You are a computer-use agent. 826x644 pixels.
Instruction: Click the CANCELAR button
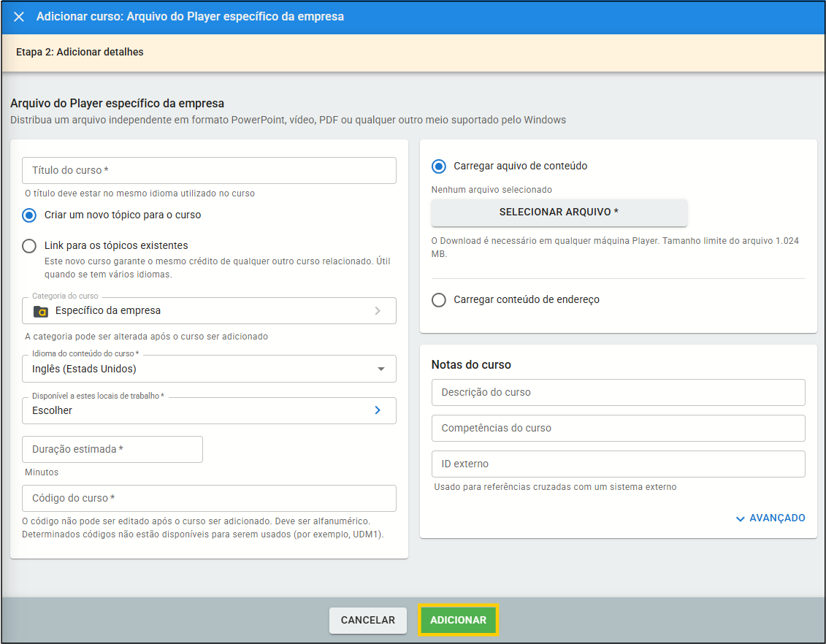pos(367,621)
